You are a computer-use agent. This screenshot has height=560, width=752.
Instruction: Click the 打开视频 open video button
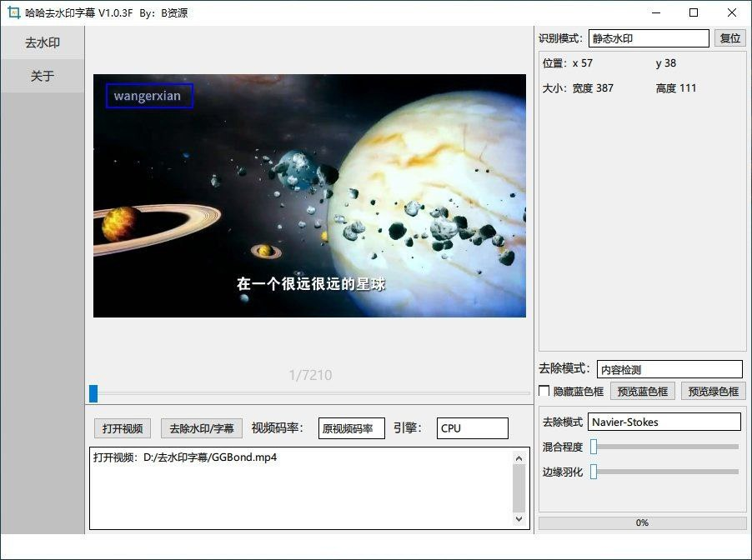point(122,427)
